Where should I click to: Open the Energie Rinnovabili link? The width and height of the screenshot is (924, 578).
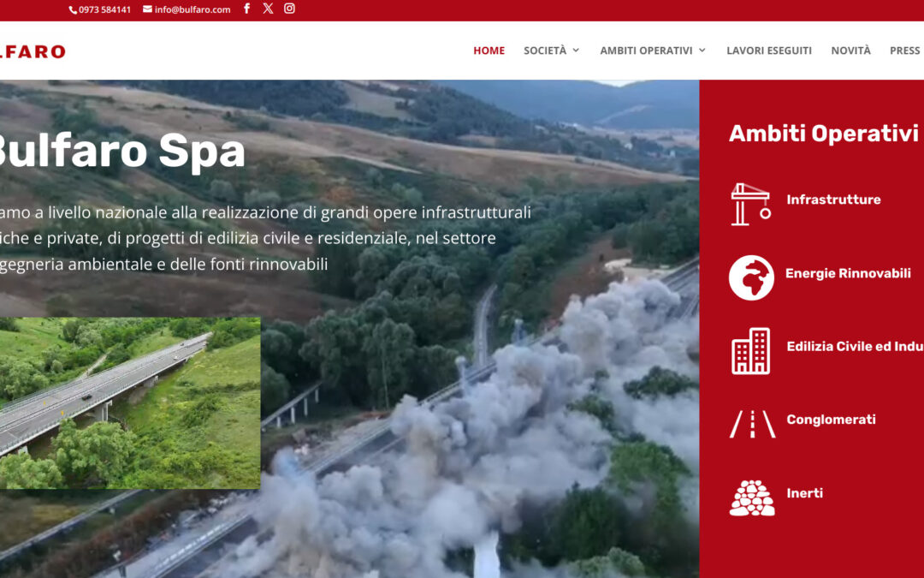click(x=848, y=273)
